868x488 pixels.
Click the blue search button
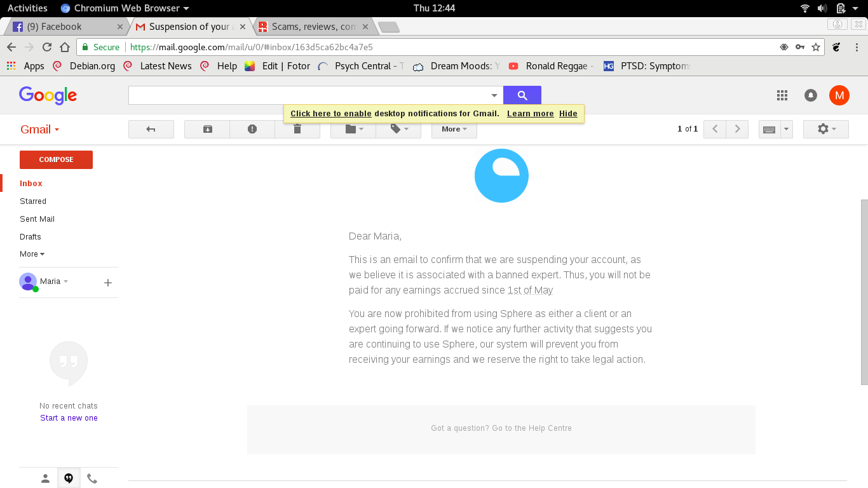pyautogui.click(x=522, y=95)
